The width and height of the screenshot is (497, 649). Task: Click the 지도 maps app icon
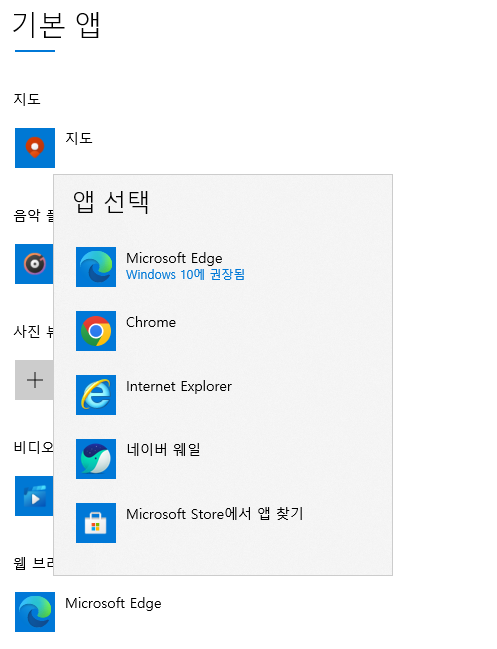[x=35, y=148]
